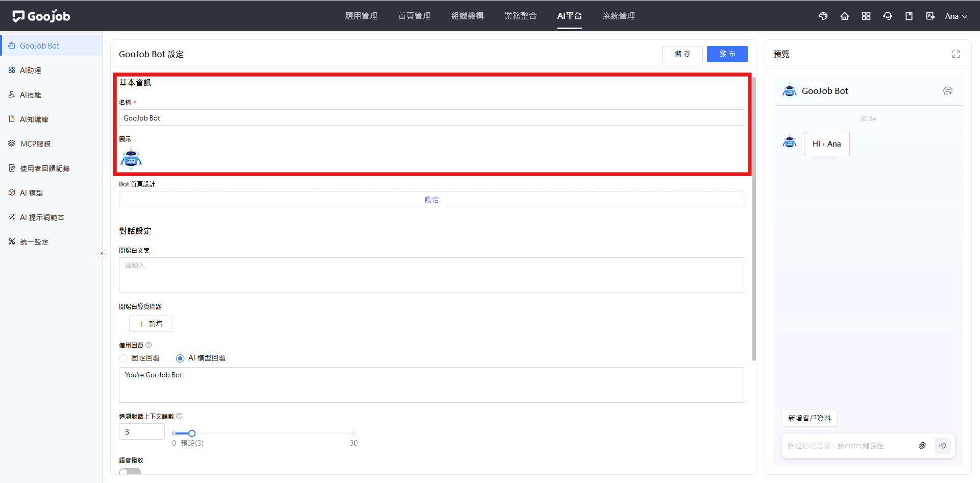Switch to the 業務整合 top tab
This screenshot has width=980, height=483.
521,16
